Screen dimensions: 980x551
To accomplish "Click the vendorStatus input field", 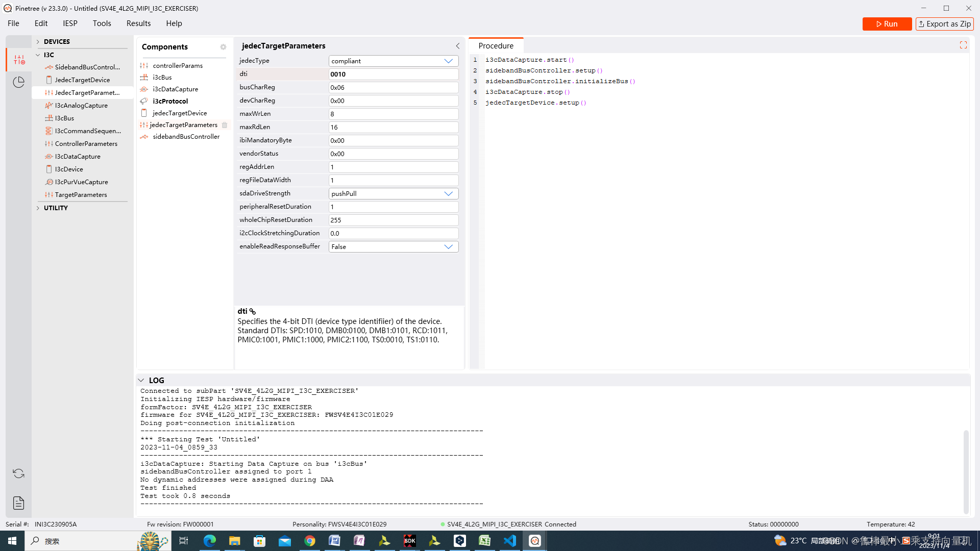I will point(394,154).
